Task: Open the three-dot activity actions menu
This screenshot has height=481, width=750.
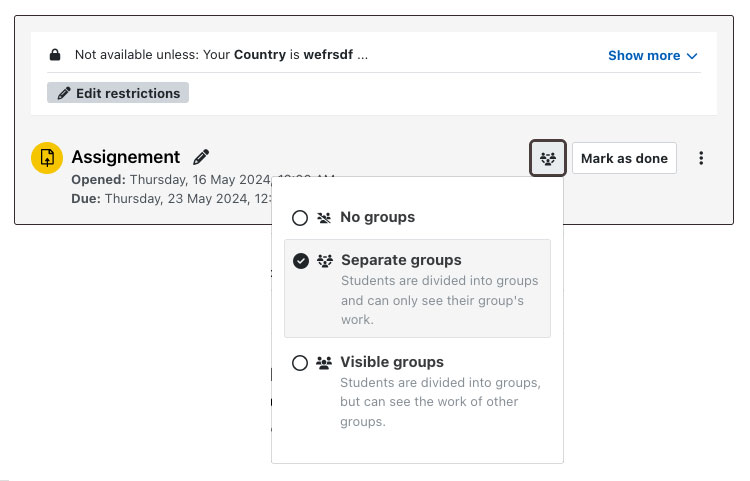Action: point(701,158)
